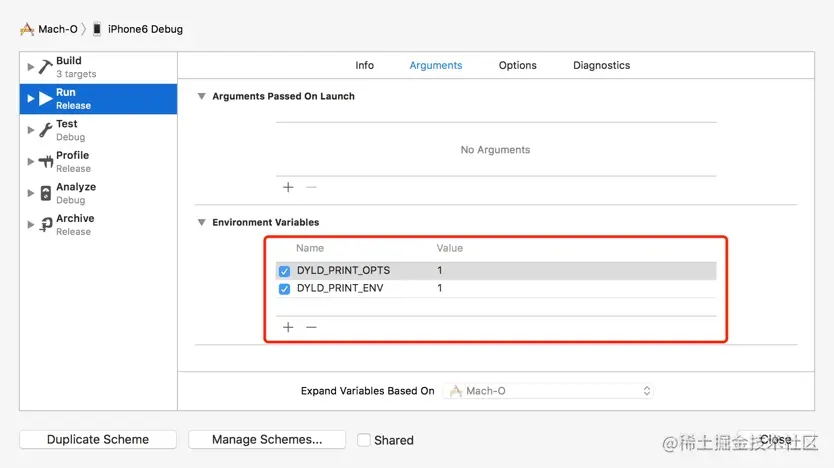Click the Manage Schemes button
The image size is (834, 468).
point(267,440)
